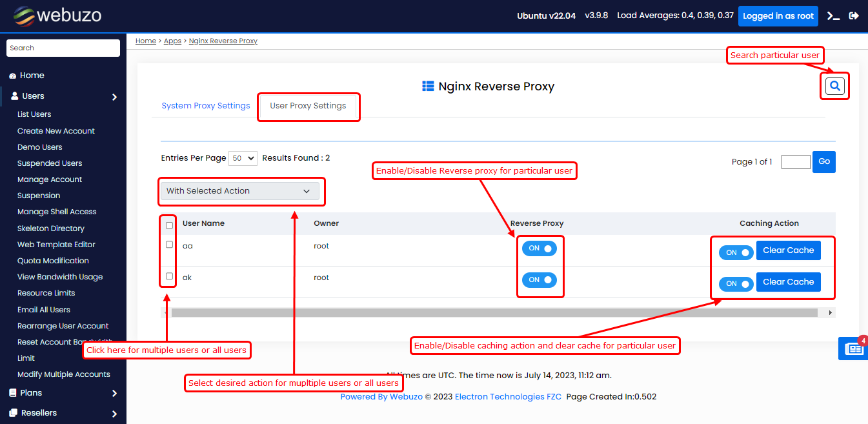Click the logout icon in header

[854, 16]
